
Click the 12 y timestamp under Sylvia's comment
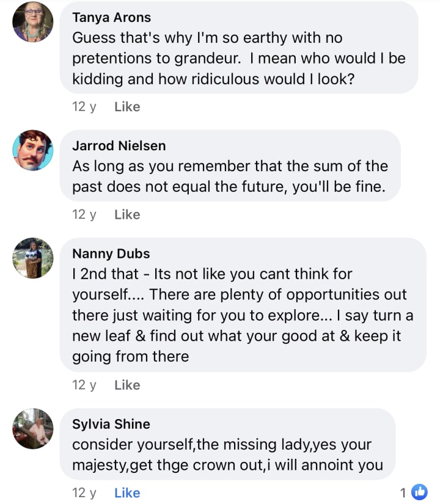tap(84, 492)
